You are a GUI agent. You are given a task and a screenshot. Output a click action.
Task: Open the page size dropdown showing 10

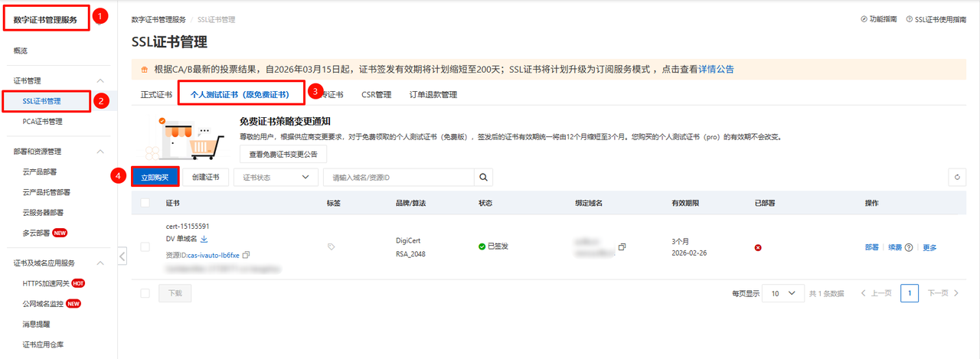783,293
